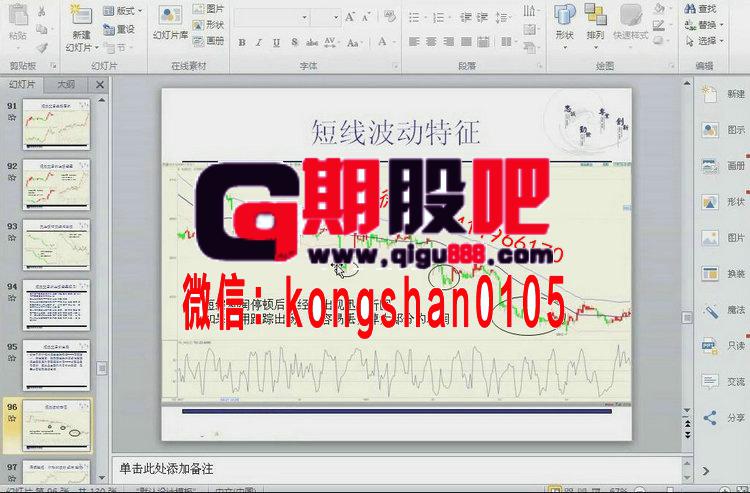Click the Clear Formatting icon

390,17
